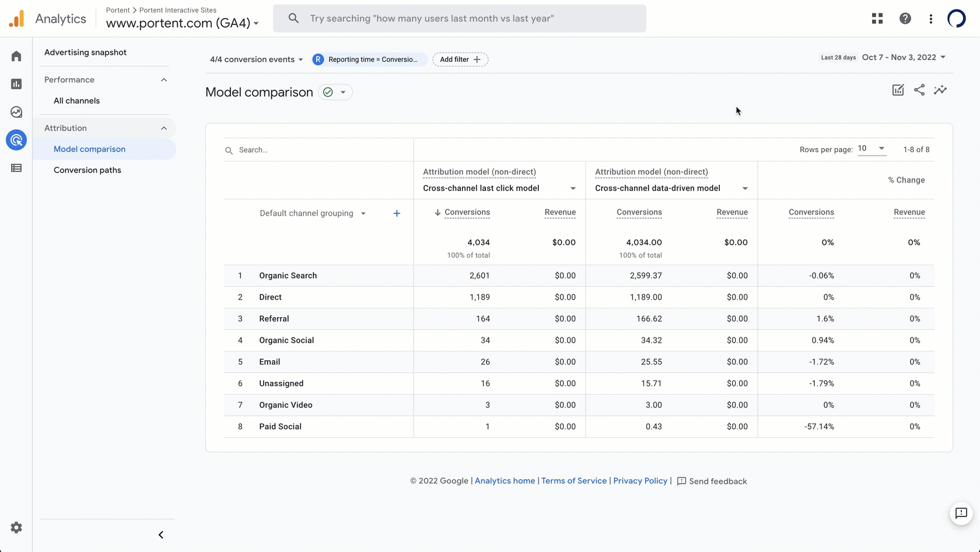Open the Help question mark icon
The height and width of the screenshot is (552, 980).
pos(905,19)
